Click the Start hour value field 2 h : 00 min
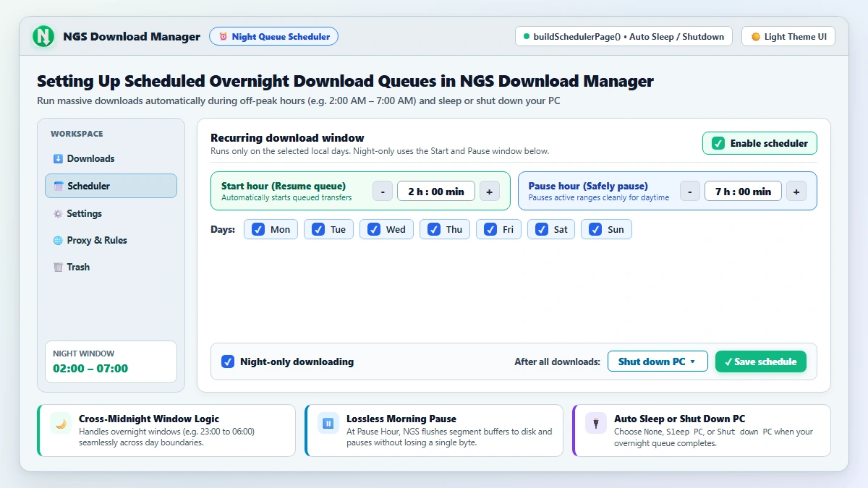 436,191
